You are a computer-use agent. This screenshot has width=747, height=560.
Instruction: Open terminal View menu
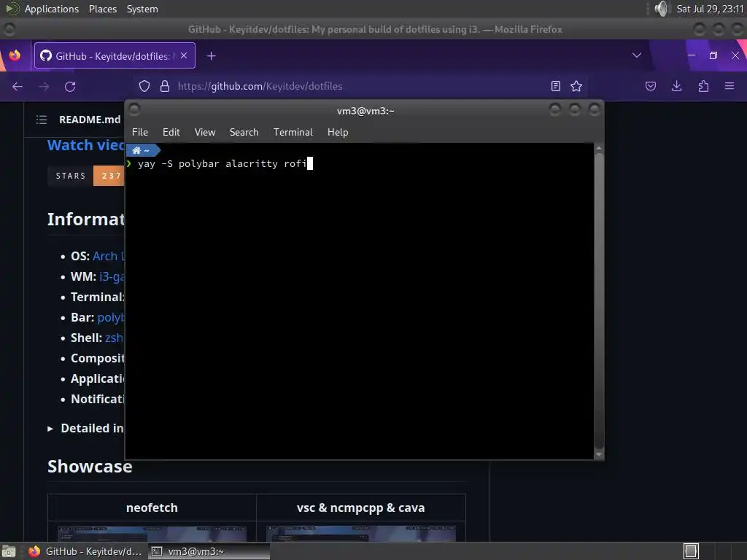tap(205, 133)
